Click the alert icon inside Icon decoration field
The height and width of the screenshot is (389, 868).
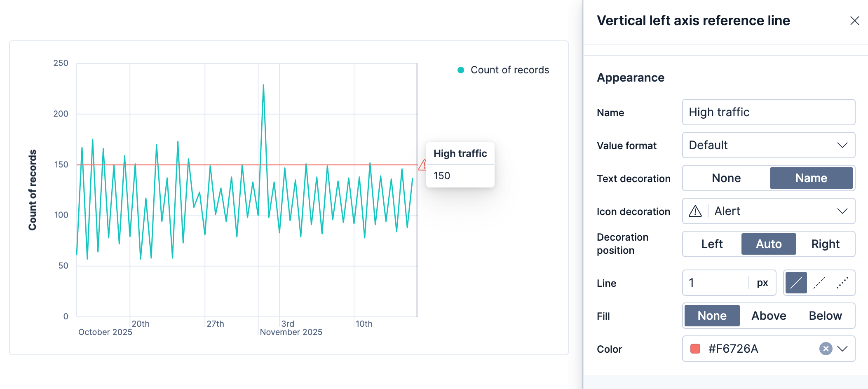pyautogui.click(x=695, y=211)
